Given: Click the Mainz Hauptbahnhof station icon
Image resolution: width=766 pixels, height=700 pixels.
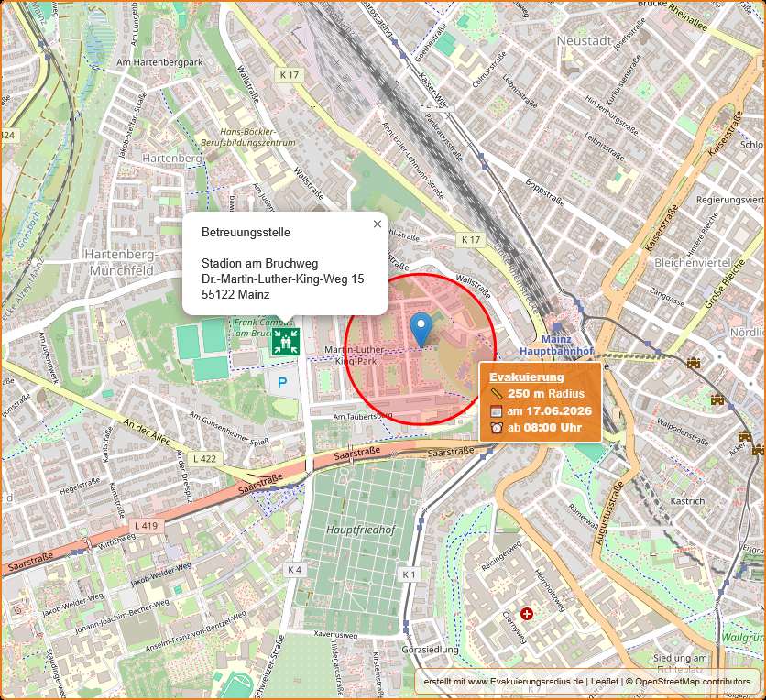Looking at the screenshot, I should [x=556, y=327].
